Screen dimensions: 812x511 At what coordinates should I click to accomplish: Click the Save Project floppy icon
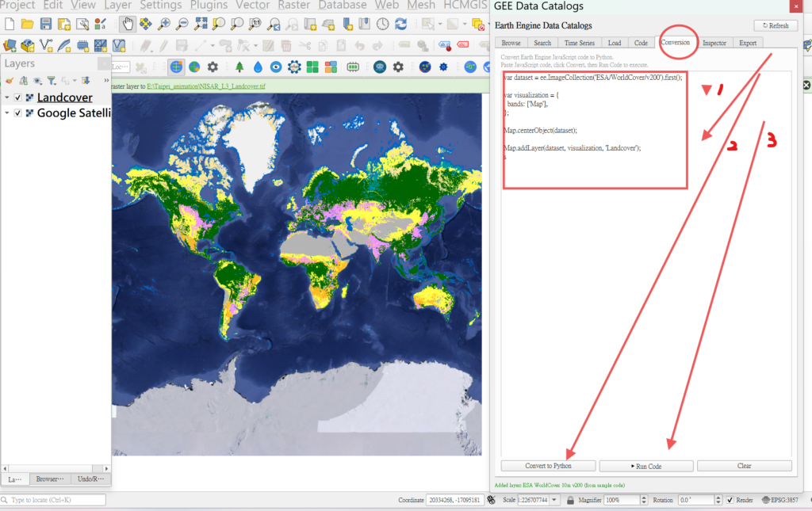(x=45, y=25)
